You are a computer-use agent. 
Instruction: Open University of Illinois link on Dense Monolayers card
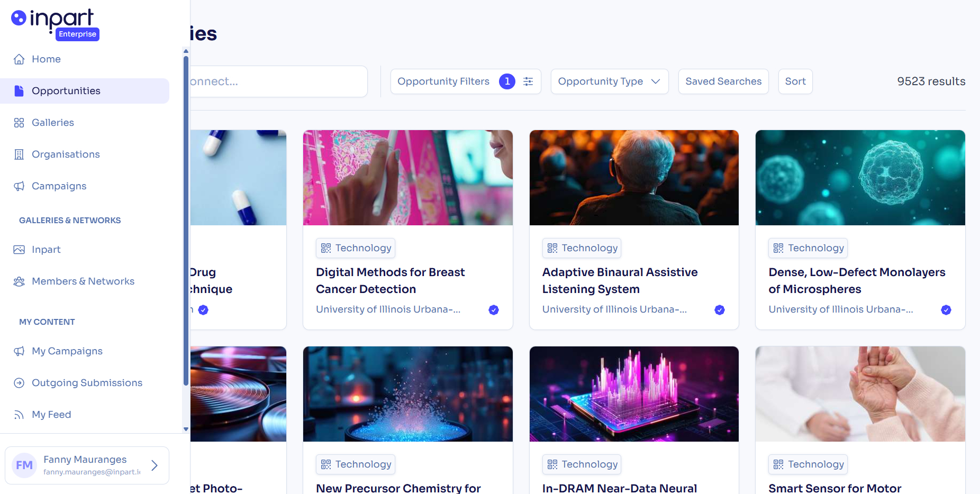[841, 309]
